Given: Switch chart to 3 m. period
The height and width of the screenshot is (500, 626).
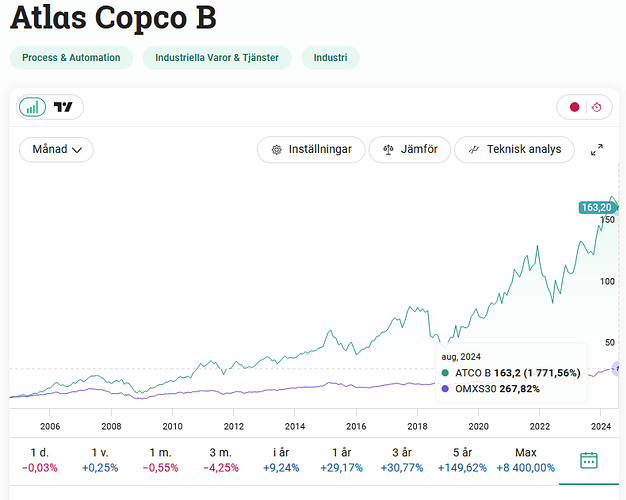Looking at the screenshot, I should point(222,460).
